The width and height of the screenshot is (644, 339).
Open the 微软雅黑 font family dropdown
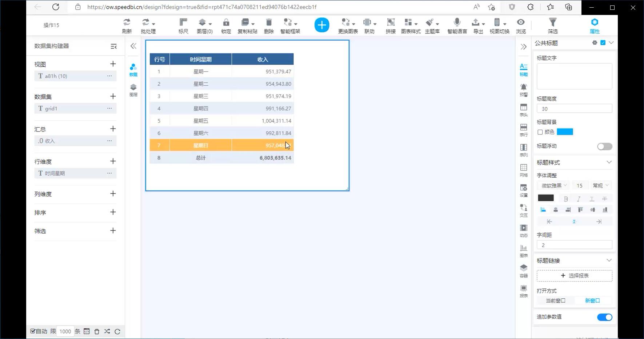pyautogui.click(x=554, y=186)
